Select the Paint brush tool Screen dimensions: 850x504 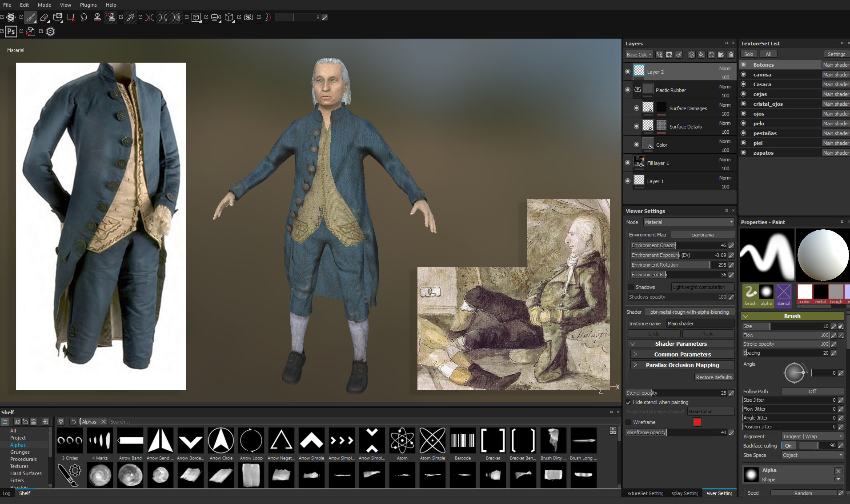pyautogui.click(x=31, y=18)
